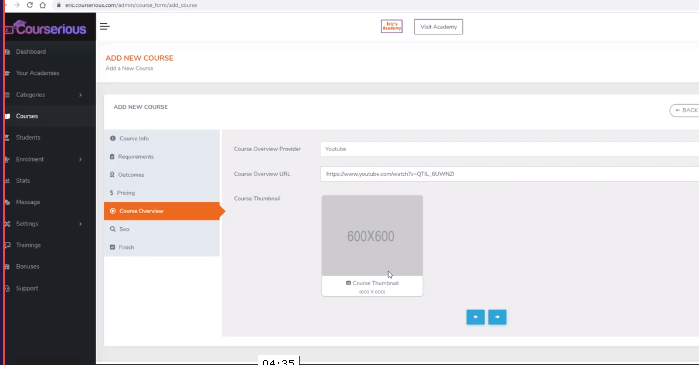Click the Pricing dollar icon
Viewport: 699px width, 365px height.
point(111,193)
